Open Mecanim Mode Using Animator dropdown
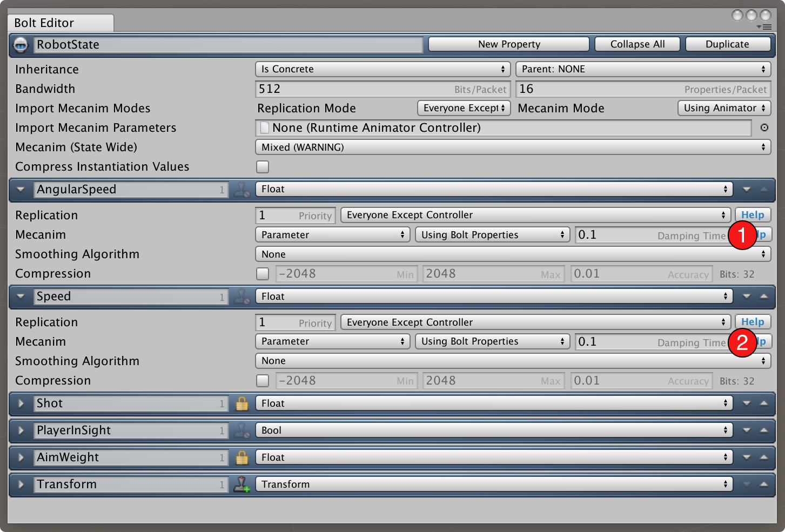 click(724, 108)
